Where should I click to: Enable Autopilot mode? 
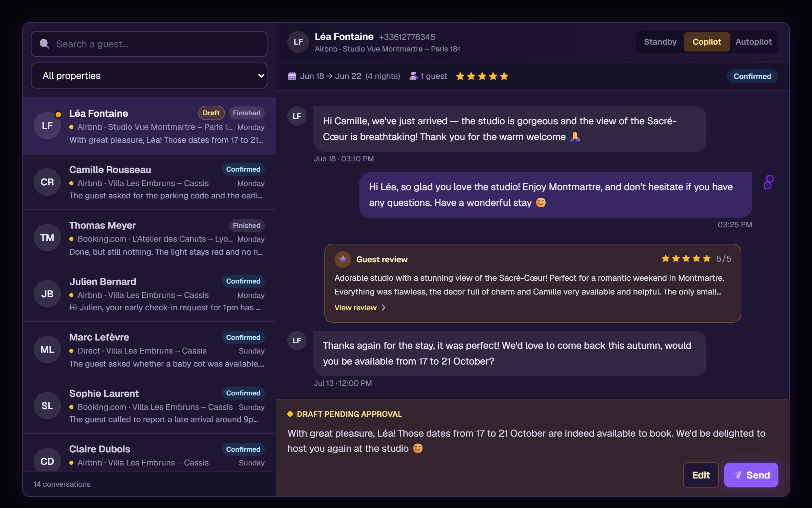point(753,42)
